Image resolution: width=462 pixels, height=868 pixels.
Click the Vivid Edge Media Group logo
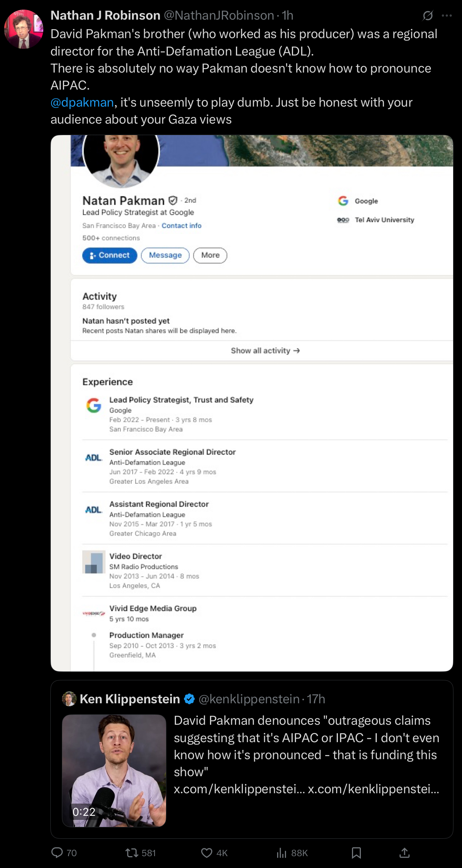coord(94,613)
